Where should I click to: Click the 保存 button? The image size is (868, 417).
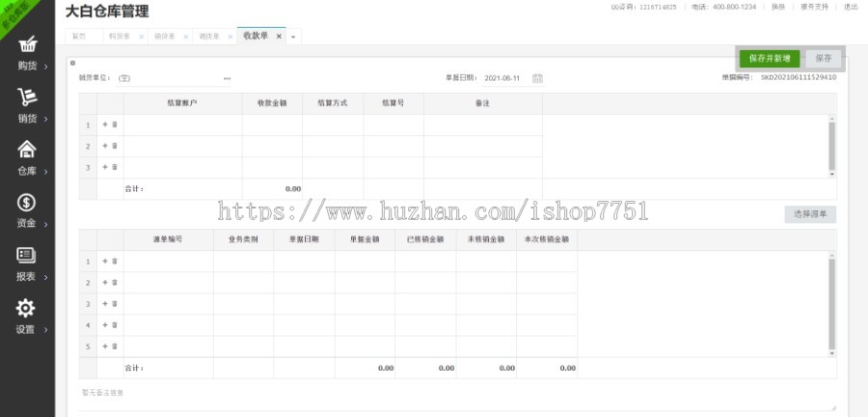click(x=824, y=58)
